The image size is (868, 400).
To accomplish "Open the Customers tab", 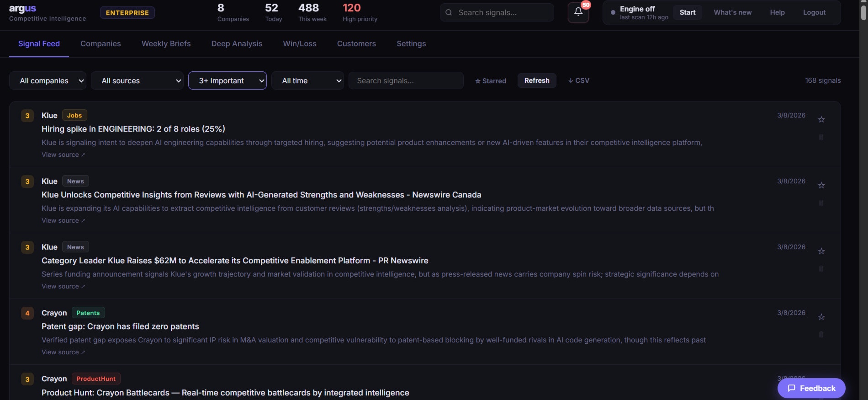I will click(356, 43).
